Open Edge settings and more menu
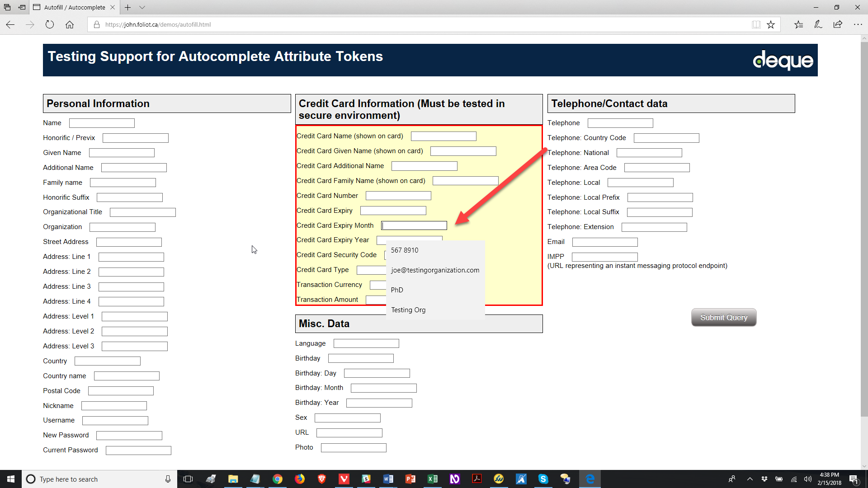Screen dimensions: 868x488 [858, 24]
